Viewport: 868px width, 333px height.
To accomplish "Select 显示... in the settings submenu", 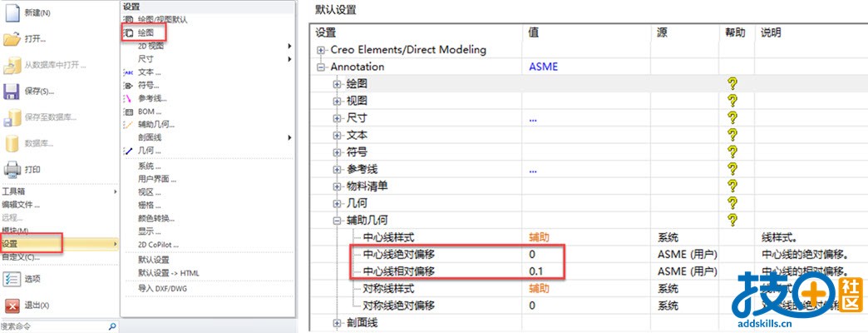I will 150,231.
